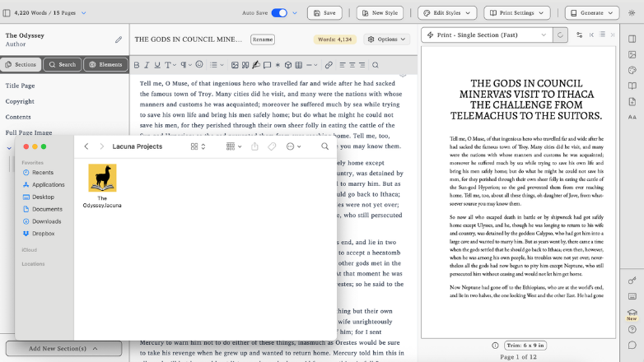Toggle the Auto Save switch

pos(278,13)
